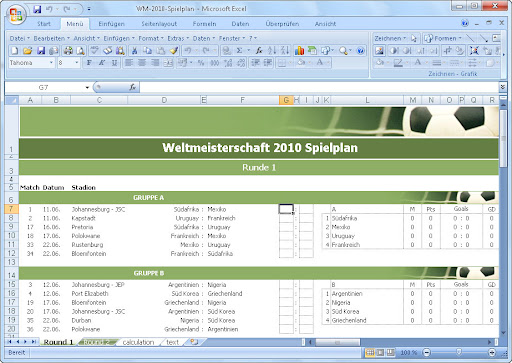Select column header L

click(x=367, y=100)
